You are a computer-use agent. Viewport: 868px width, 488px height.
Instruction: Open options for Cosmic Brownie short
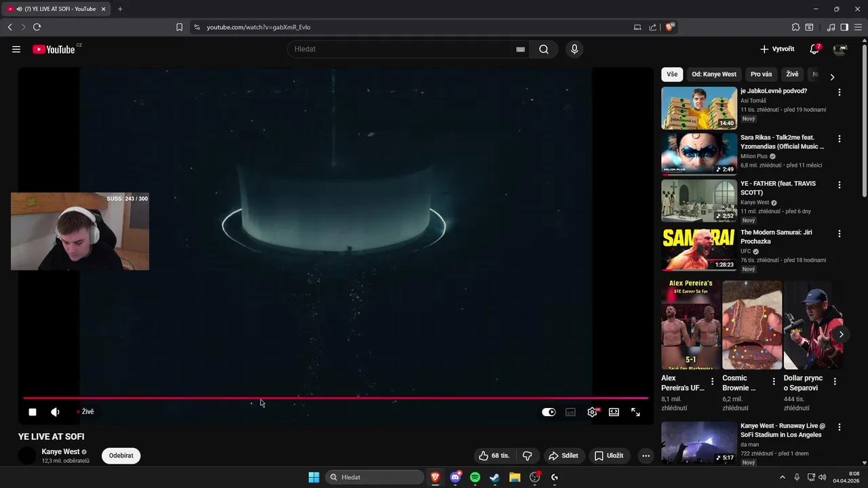pos(774,382)
